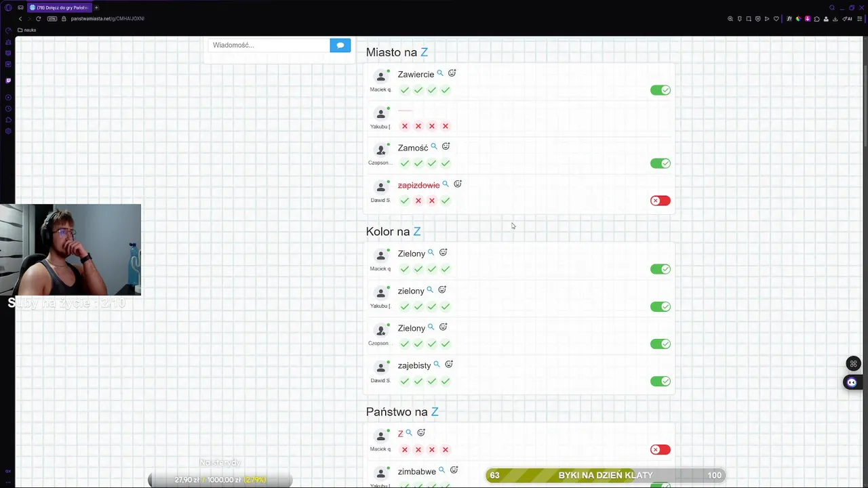Open emoji reactions for Zawiercie answer
The height and width of the screenshot is (488, 868).
click(452, 73)
